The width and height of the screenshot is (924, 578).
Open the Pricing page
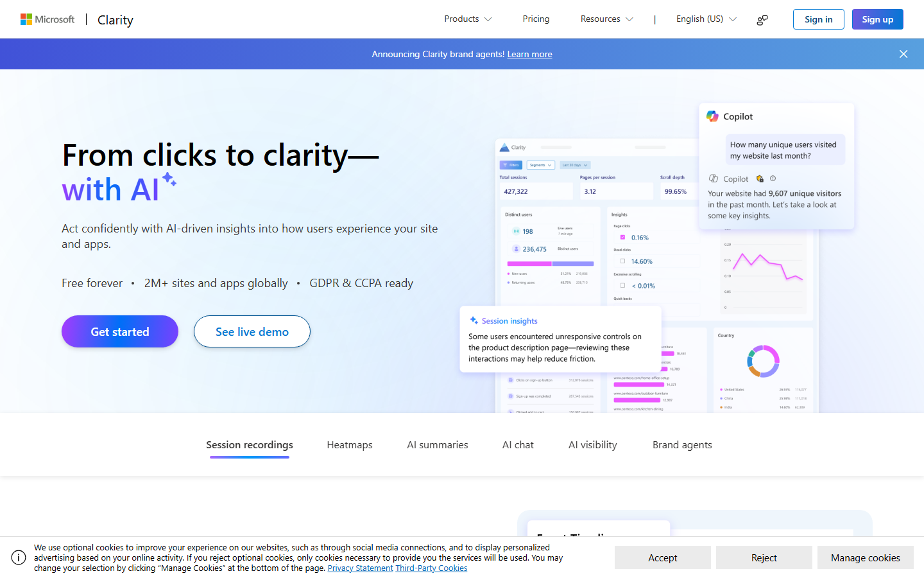tap(536, 19)
